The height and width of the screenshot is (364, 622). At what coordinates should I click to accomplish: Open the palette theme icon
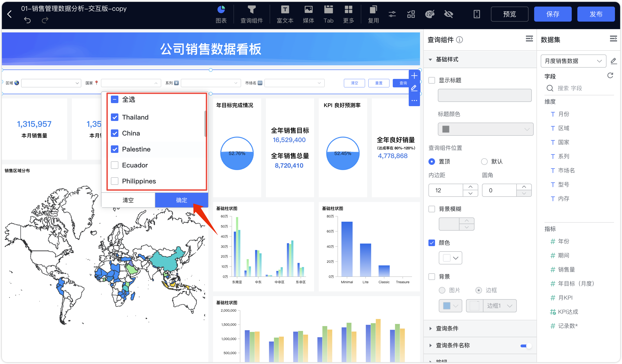429,14
